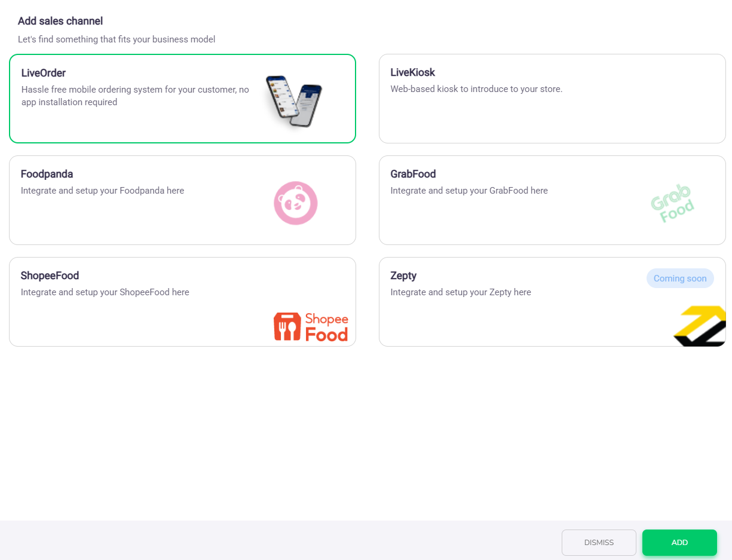Click the pink Foodpanda panda logo
The height and width of the screenshot is (560, 732).
(295, 203)
